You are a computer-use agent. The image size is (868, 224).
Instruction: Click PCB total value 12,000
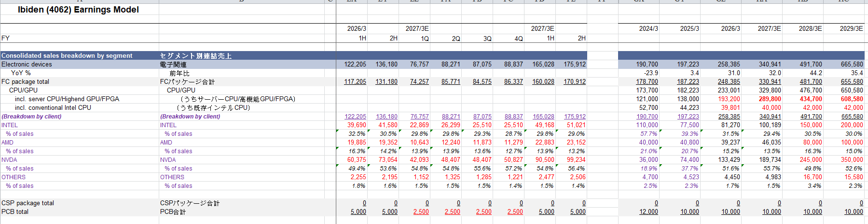point(648,212)
